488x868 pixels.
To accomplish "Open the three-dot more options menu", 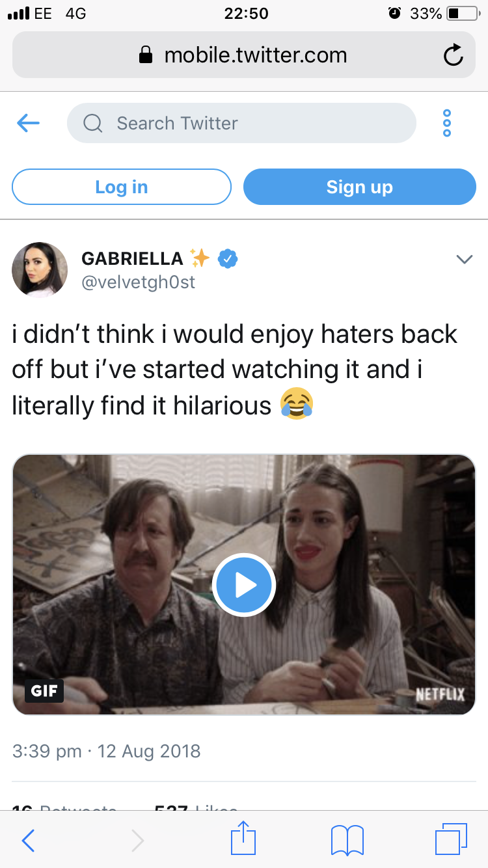I will 446,123.
